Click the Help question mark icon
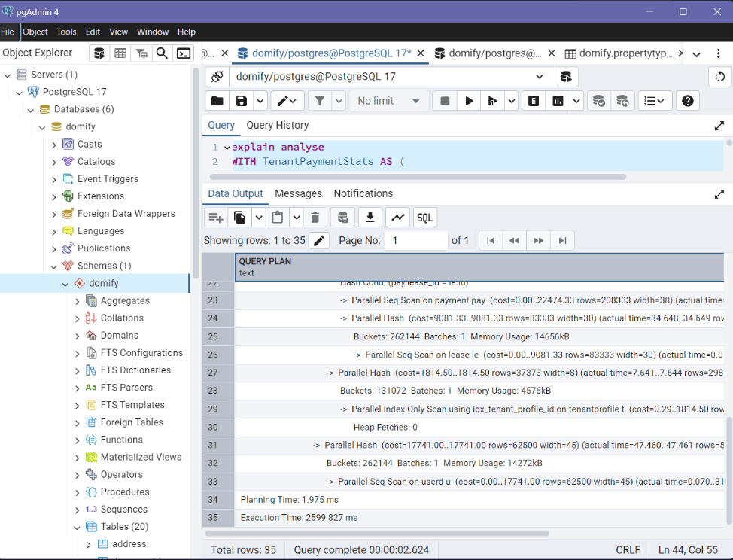 pyautogui.click(x=687, y=101)
